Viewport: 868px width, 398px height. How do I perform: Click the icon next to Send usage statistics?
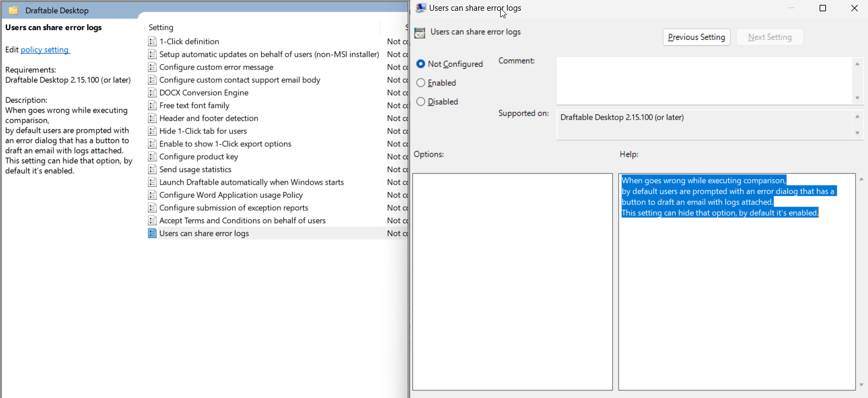152,170
